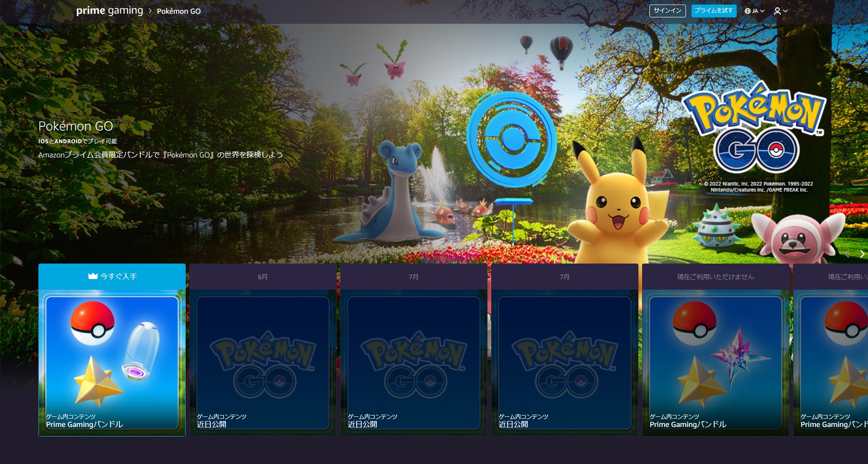Click the breadcrumb separator chevron
Viewport: 868px width, 464px height.
tap(150, 11)
